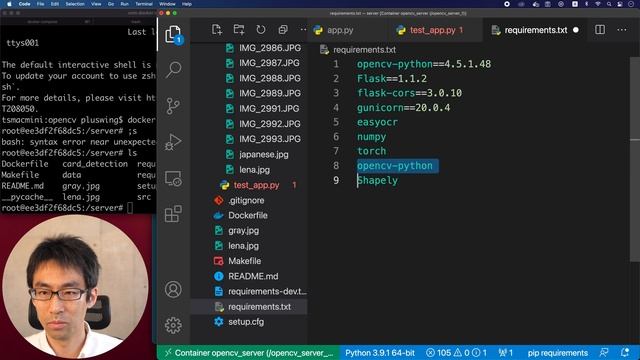The image size is (640, 360).
Task: Open editor more actions menu
Action: click(622, 30)
